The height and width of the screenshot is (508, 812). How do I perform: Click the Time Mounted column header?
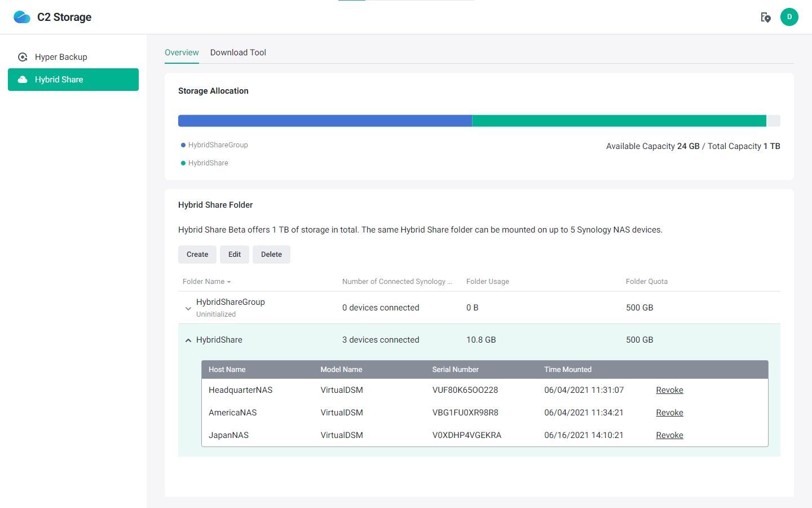point(568,370)
